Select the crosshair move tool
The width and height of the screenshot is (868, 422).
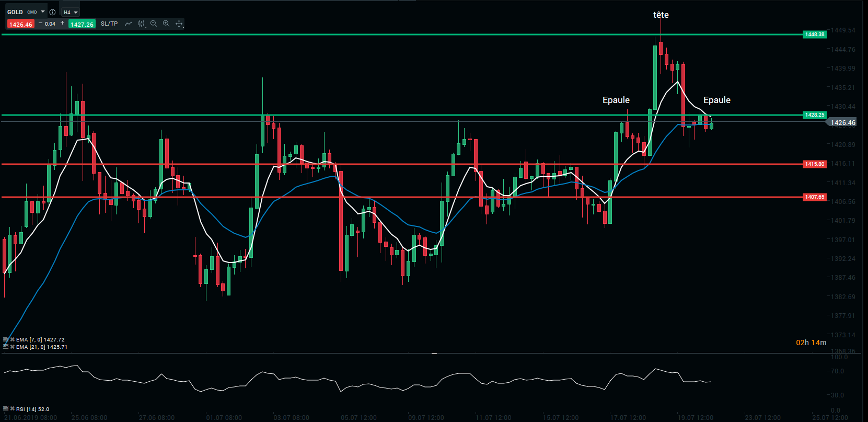point(179,24)
